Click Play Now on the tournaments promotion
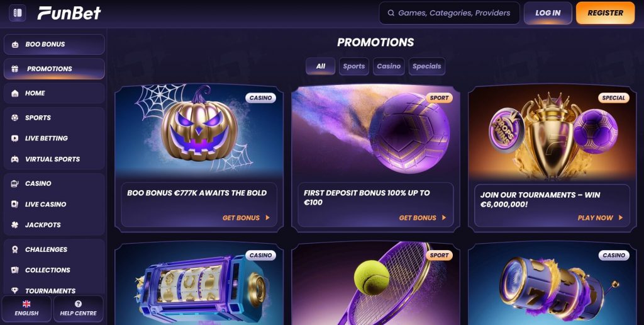The height and width of the screenshot is (325, 644). [x=600, y=218]
